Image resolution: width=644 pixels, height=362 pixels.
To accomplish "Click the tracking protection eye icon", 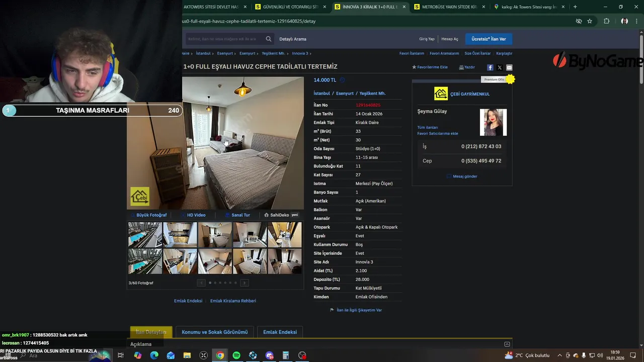I will (x=579, y=21).
